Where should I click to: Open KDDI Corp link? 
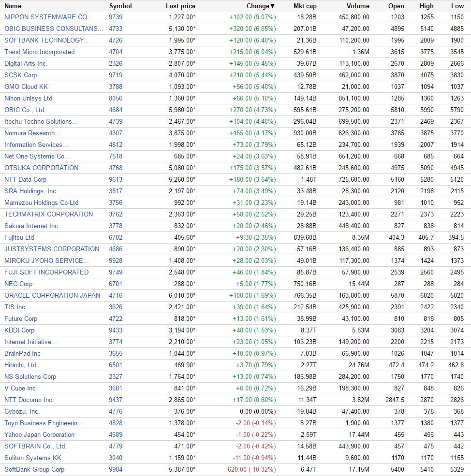coord(19,330)
